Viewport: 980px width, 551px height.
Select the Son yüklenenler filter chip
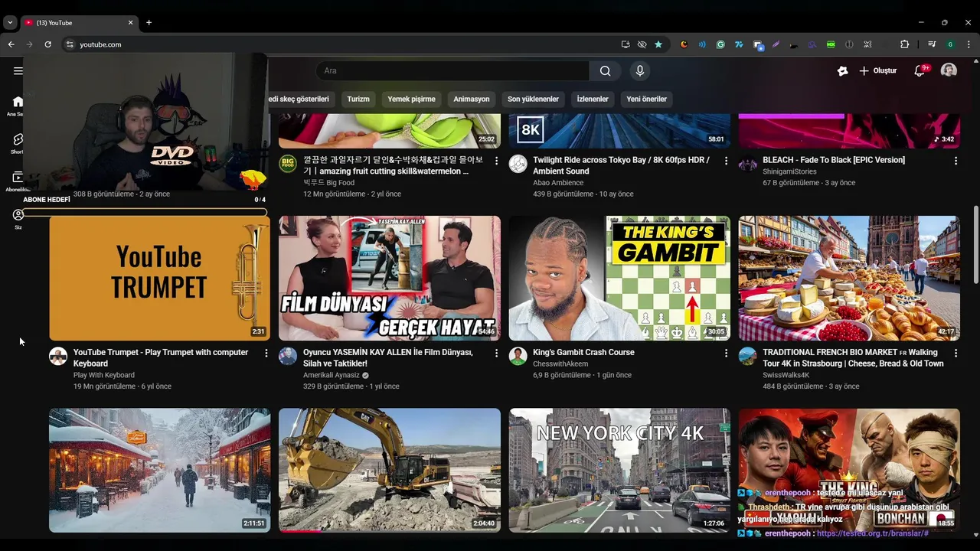click(x=533, y=99)
